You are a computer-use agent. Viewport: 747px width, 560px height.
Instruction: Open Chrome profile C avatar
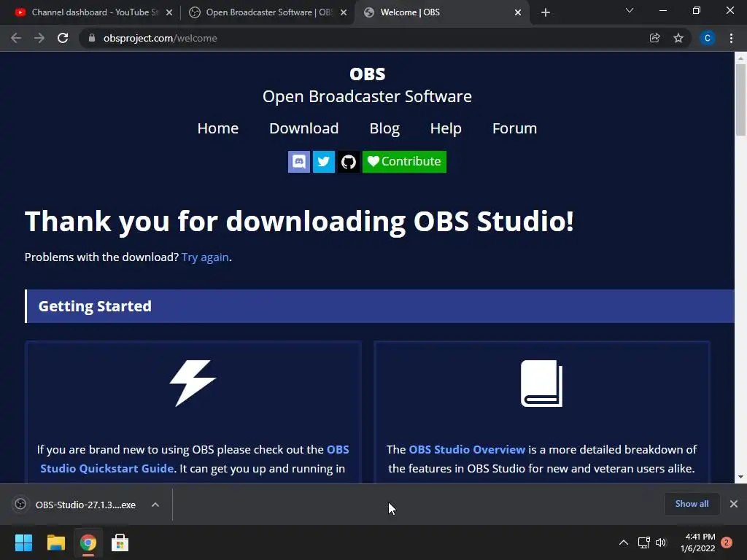708,38
